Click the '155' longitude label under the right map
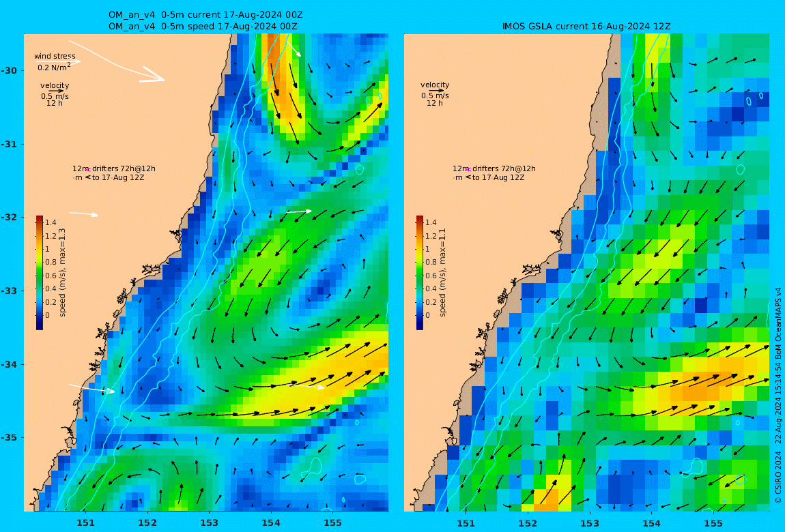Image resolution: width=785 pixels, height=532 pixels. 713,523
